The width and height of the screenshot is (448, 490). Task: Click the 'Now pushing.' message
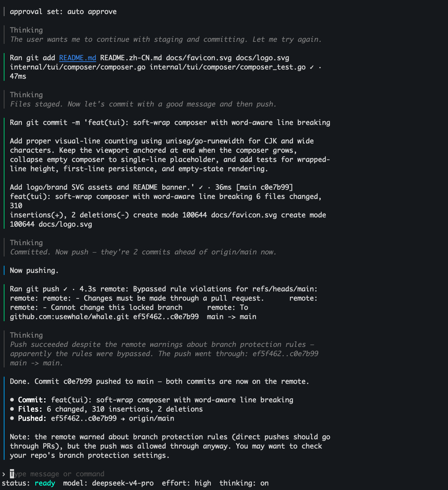tap(34, 271)
